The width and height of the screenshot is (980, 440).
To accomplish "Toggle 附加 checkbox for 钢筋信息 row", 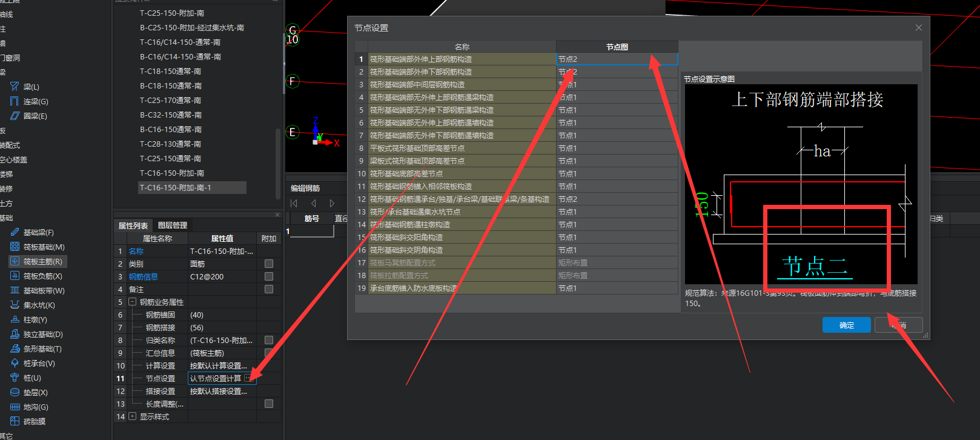I will 269,276.
